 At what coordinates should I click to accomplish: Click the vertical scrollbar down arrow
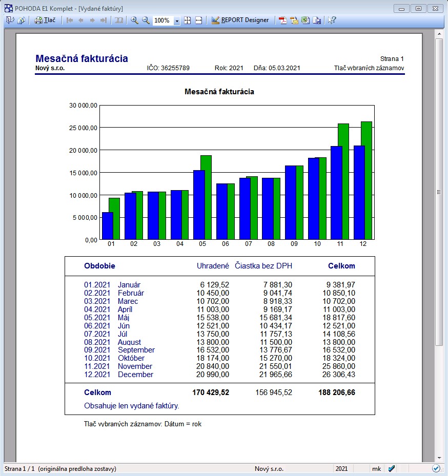tap(439, 458)
